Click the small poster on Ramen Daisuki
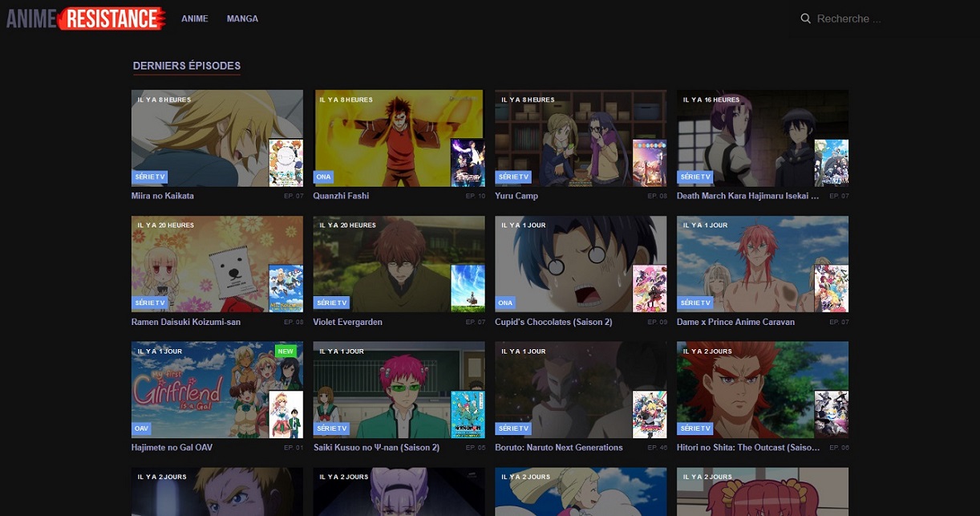This screenshot has height=516, width=980. [x=285, y=289]
